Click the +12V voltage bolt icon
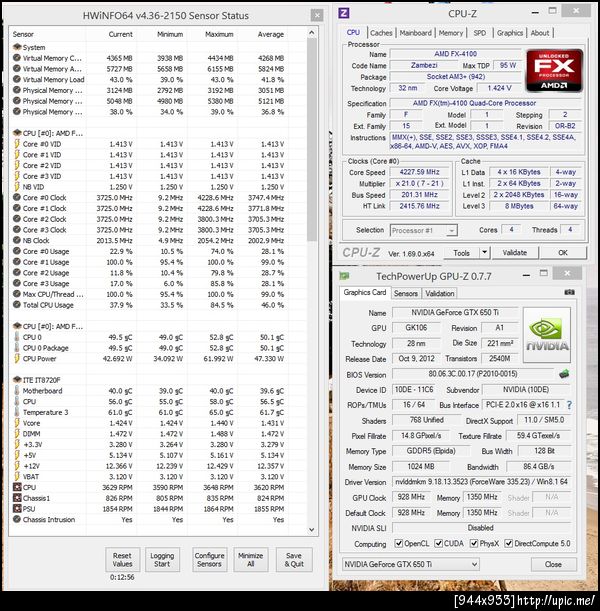This screenshot has height=611, width=600. (17, 466)
